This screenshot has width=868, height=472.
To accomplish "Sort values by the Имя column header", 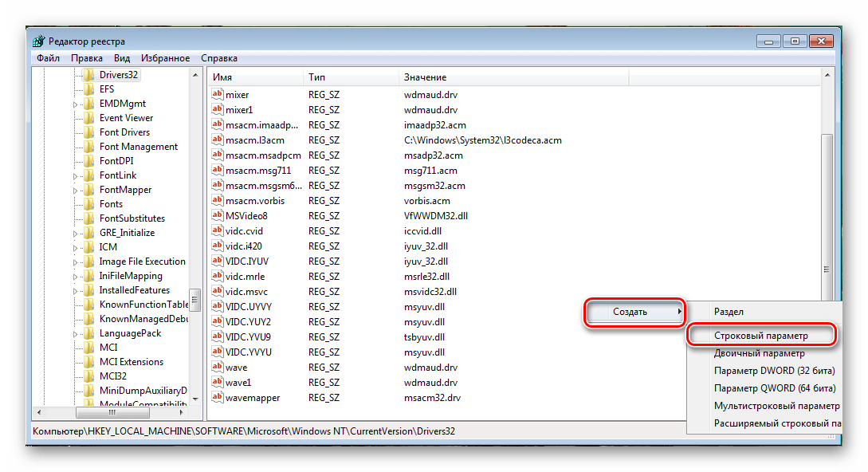I will [255, 77].
